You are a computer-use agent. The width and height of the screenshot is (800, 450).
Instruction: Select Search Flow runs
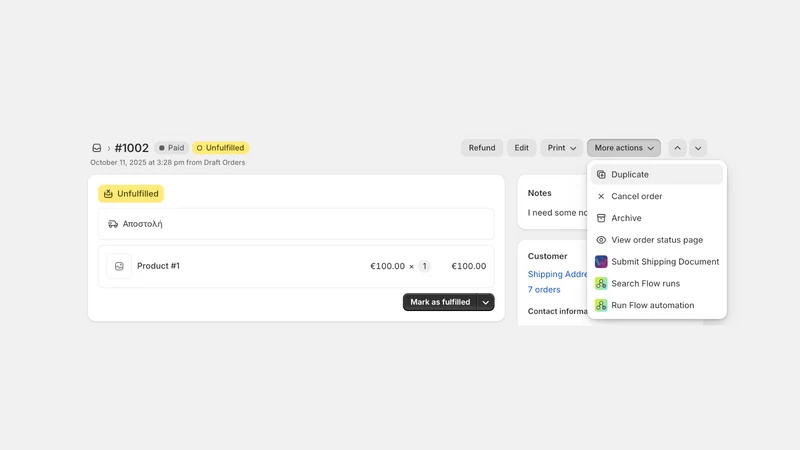pos(657,284)
